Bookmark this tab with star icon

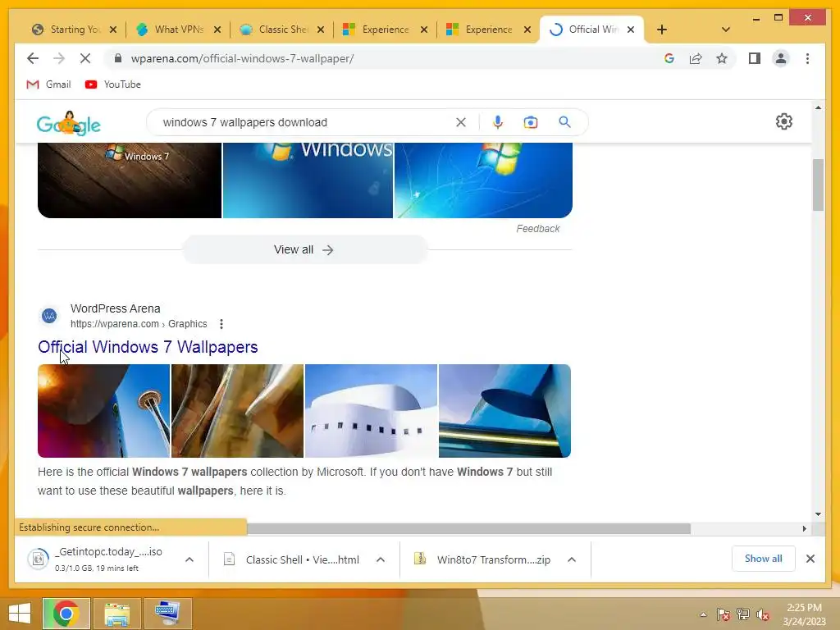(722, 58)
